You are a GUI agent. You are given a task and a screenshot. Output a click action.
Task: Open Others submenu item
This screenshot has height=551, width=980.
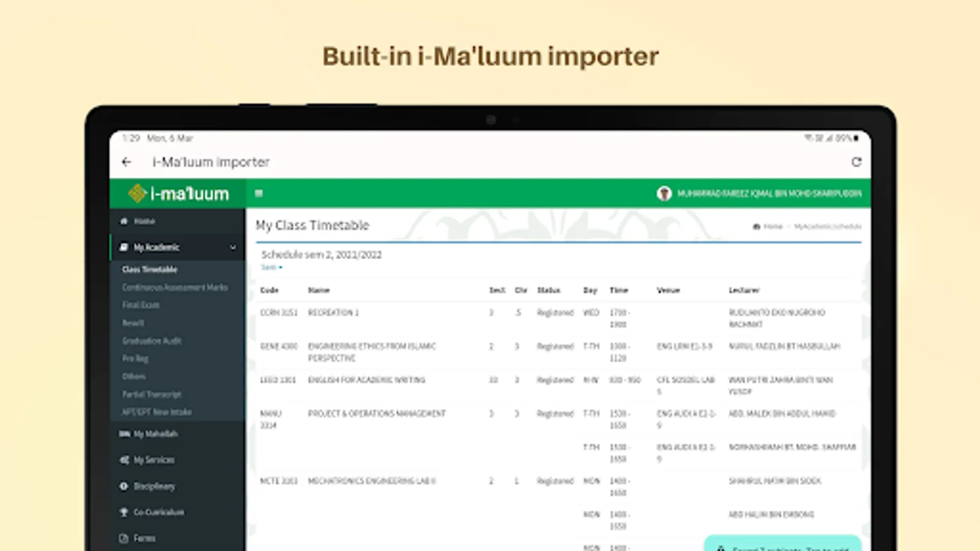point(134,377)
